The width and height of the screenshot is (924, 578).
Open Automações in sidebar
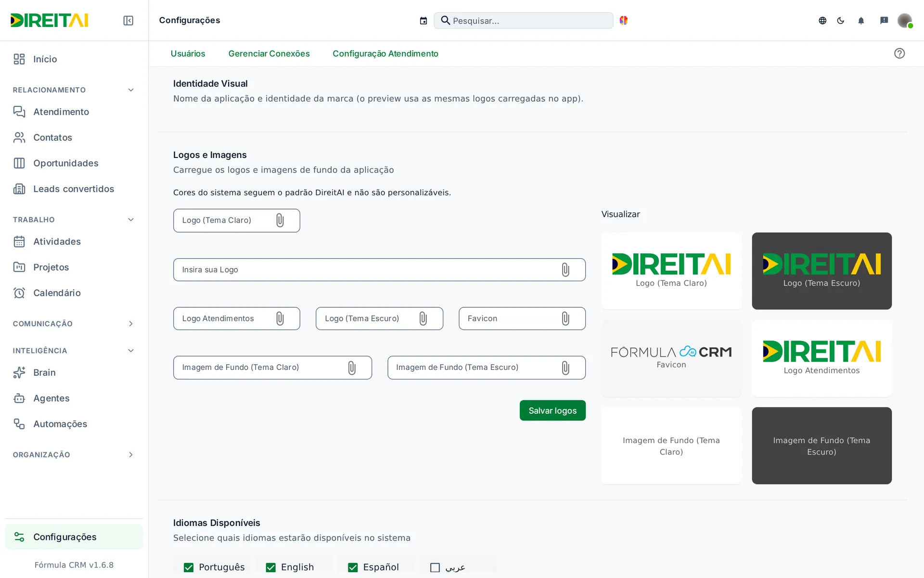click(x=74, y=424)
